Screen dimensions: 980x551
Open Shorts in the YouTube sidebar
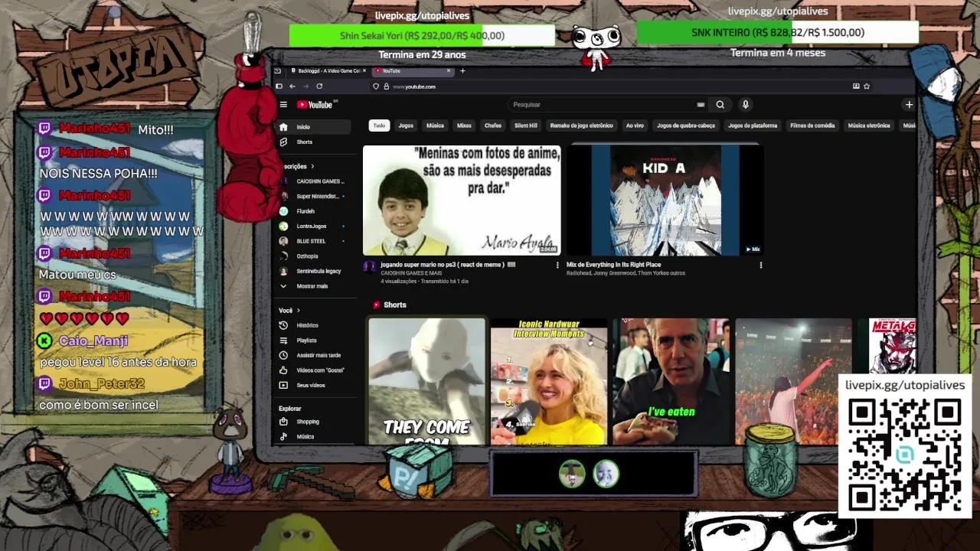point(314,142)
